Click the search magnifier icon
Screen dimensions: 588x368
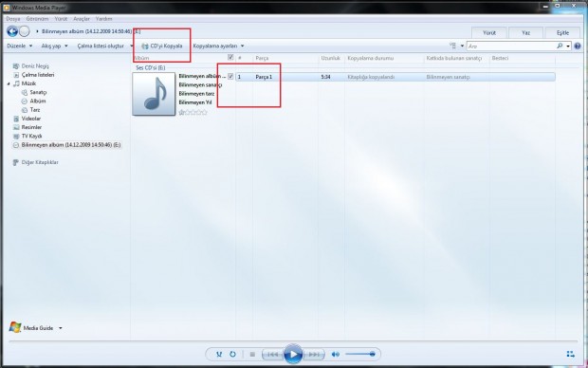[x=560, y=46]
